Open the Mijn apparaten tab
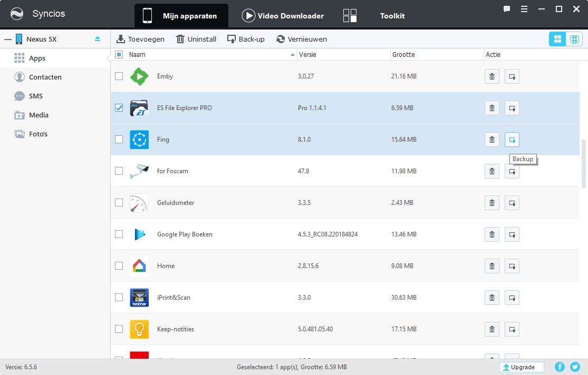Viewport: 588px width, 375px height. 181,16
